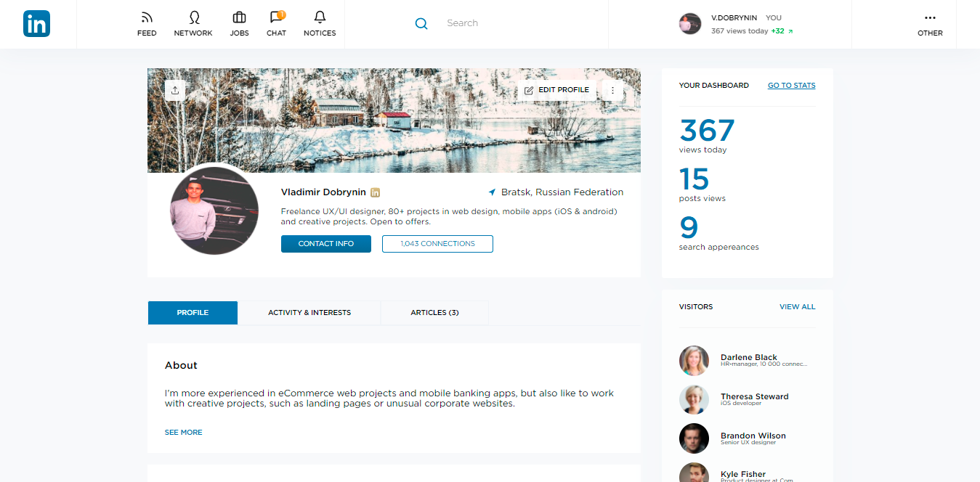The height and width of the screenshot is (482, 980).
Task: Open Kyle Fisher's name link
Action: tap(743, 474)
